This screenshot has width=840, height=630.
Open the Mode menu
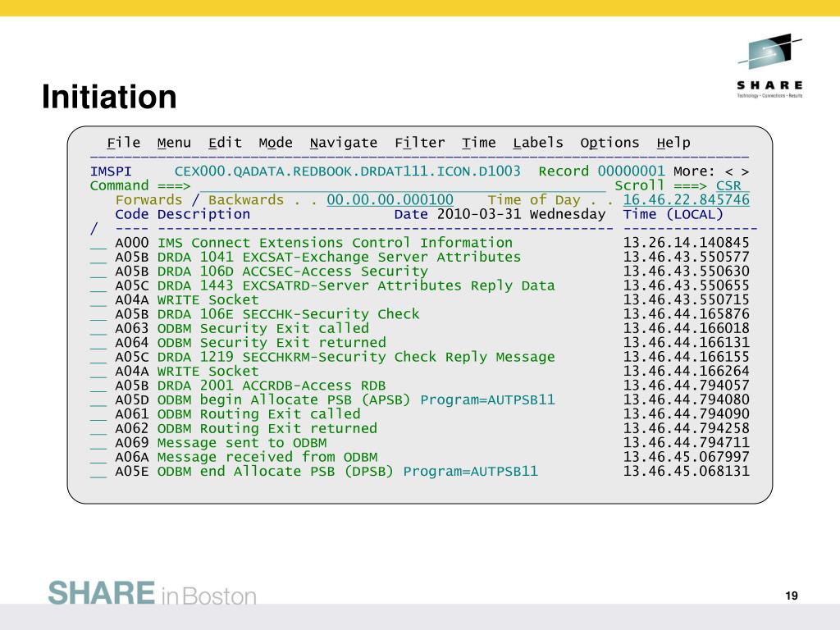(x=276, y=143)
